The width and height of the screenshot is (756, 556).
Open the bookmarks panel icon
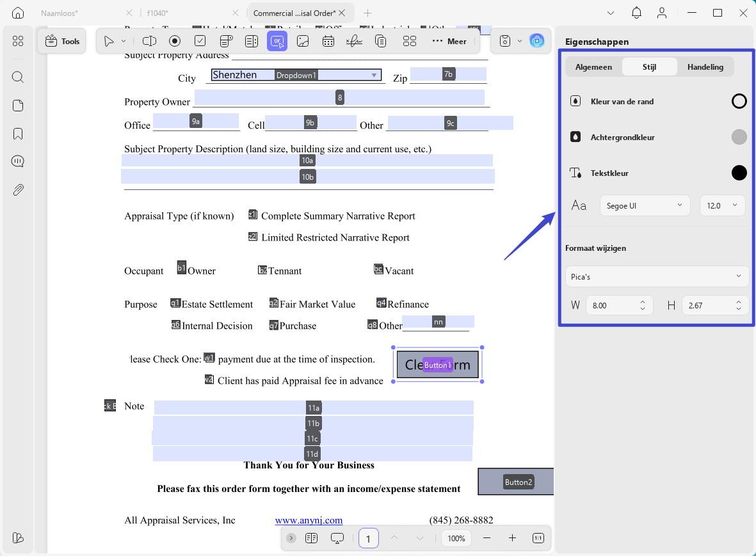18,134
